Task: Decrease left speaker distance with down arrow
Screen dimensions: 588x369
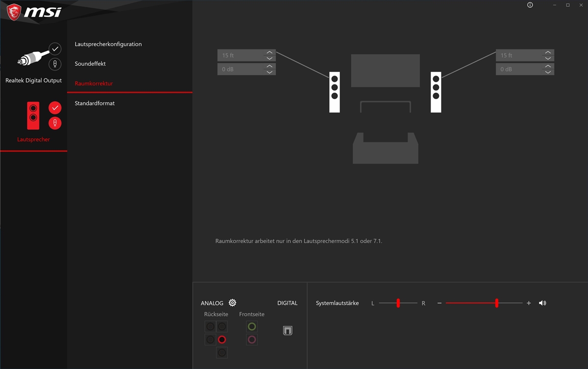Action: [269, 58]
